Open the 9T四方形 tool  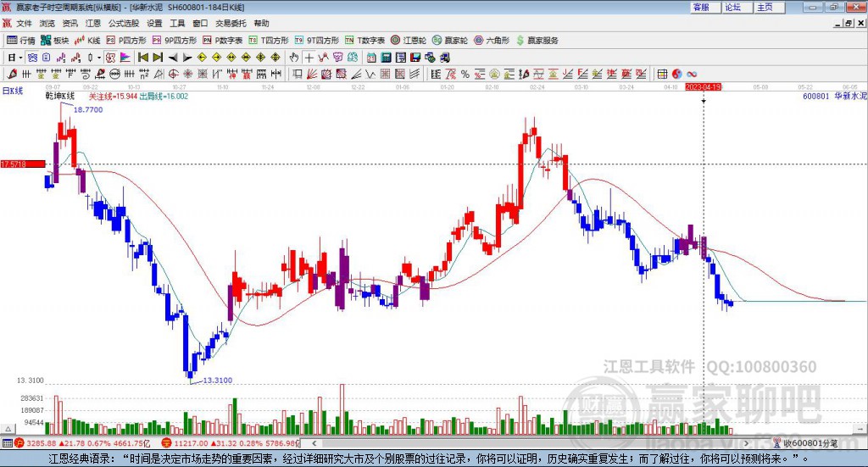pos(317,41)
